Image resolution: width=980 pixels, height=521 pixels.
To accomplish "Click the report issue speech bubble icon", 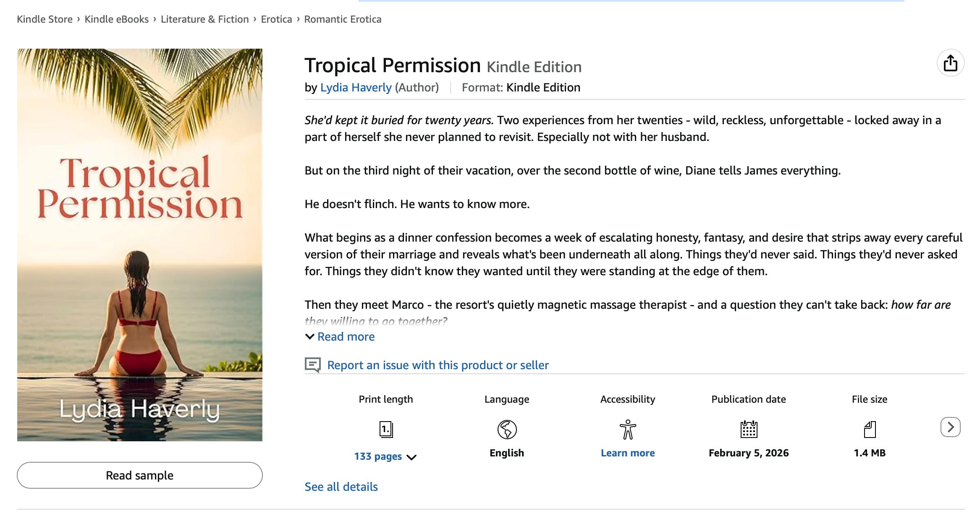I will 312,365.
